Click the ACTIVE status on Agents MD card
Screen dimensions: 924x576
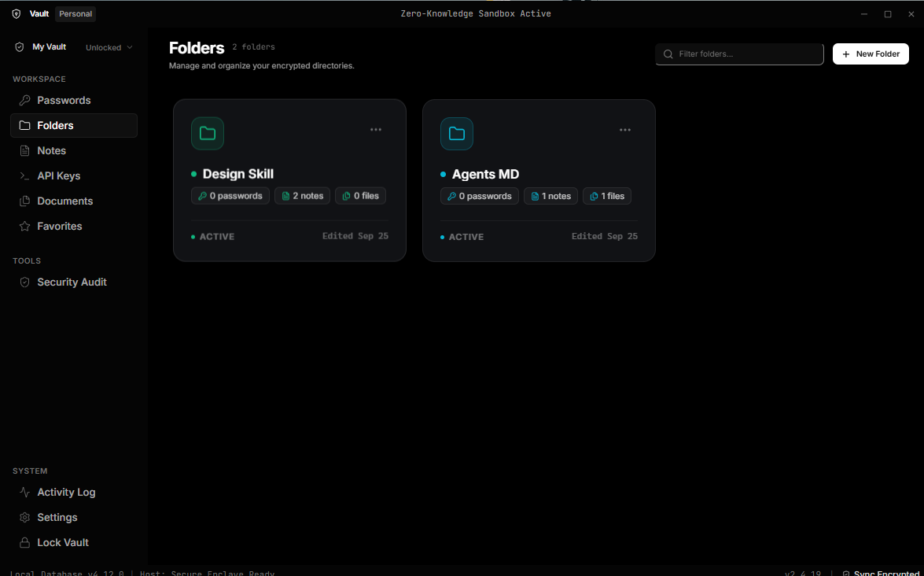tap(462, 237)
